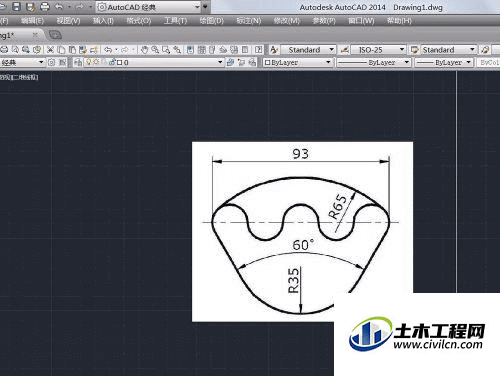Click the Paste icon in standard toolbar
Viewport: 500px width, 376px height.
pos(72,50)
